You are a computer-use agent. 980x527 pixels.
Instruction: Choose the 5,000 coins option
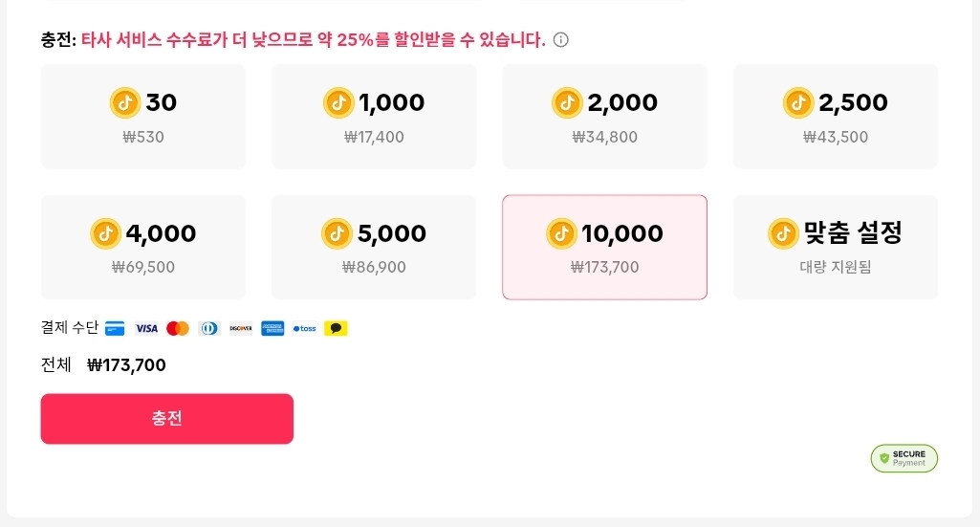(x=374, y=247)
